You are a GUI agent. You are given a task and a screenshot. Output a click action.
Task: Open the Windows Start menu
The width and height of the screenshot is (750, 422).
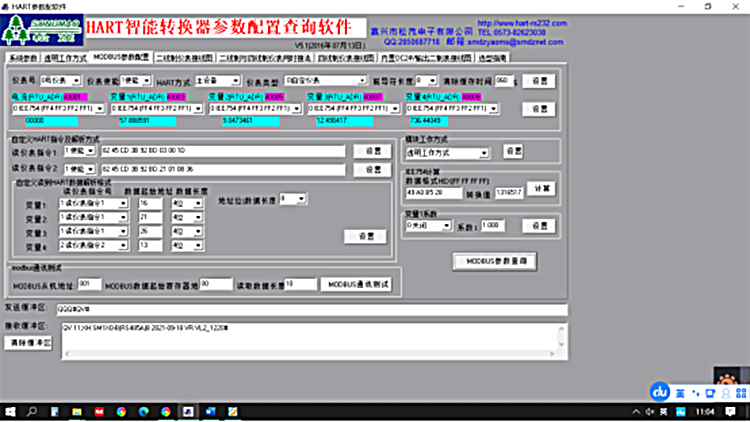pos(10,411)
